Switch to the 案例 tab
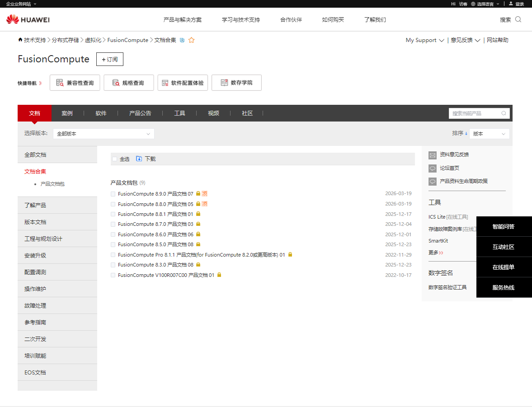This screenshot has width=532, height=407. [67, 113]
